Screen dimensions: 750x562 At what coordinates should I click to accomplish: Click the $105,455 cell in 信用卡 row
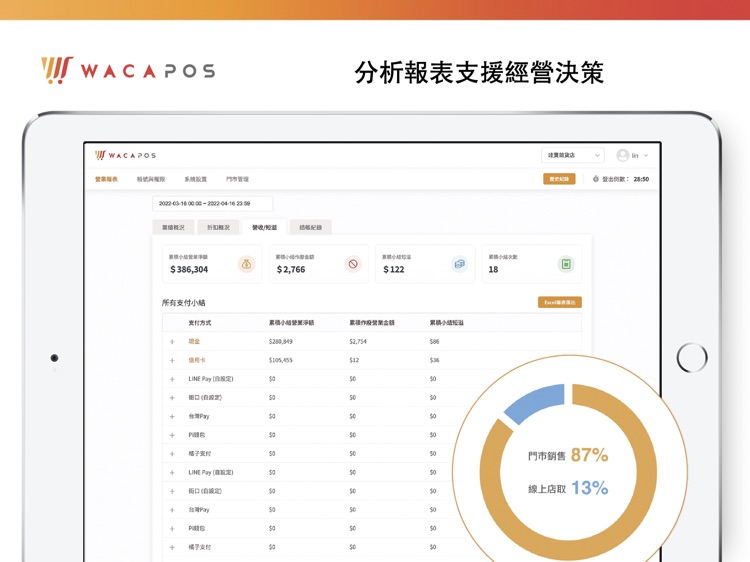[x=281, y=360]
